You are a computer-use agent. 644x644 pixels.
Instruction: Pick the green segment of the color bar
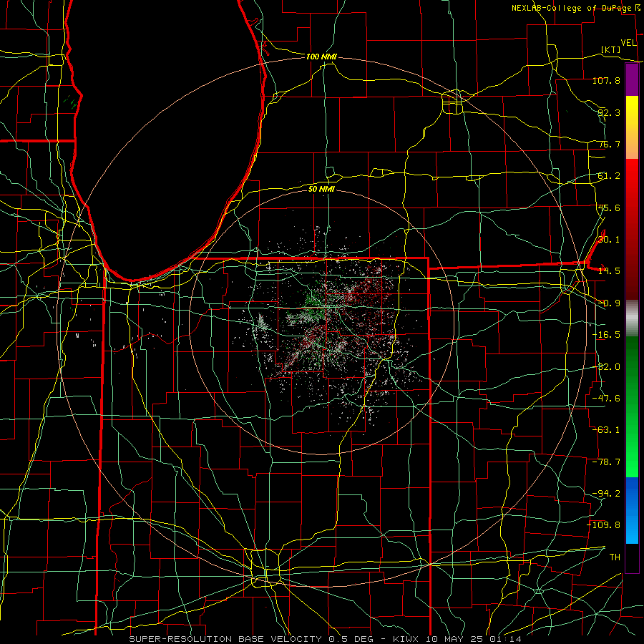click(x=632, y=406)
